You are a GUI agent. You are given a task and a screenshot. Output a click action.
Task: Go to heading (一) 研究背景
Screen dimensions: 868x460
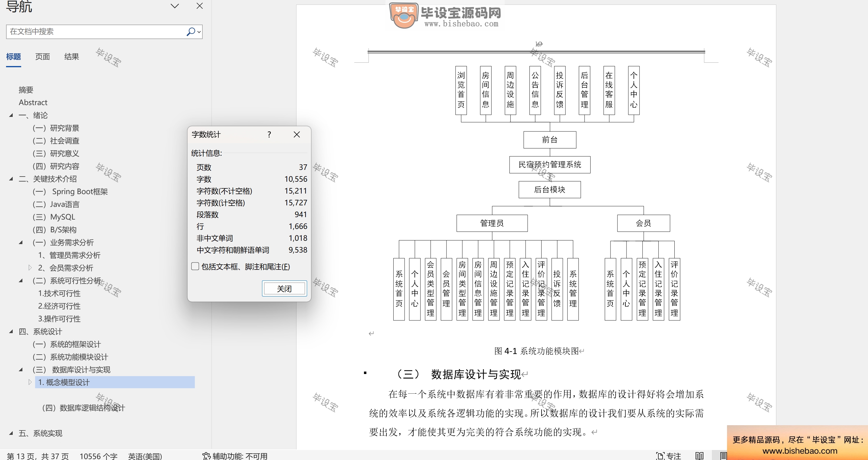point(56,128)
